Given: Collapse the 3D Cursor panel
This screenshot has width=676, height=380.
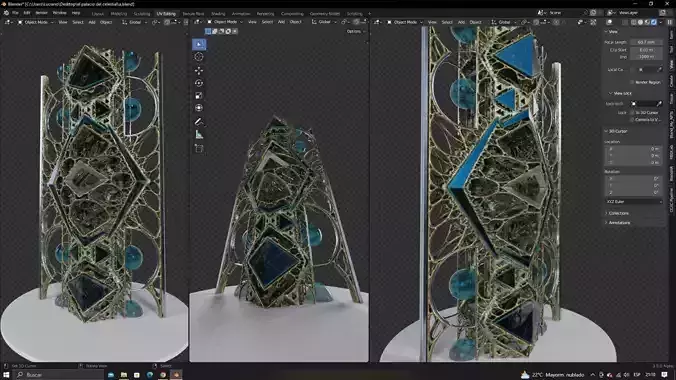Looking at the screenshot, I should coord(616,131).
